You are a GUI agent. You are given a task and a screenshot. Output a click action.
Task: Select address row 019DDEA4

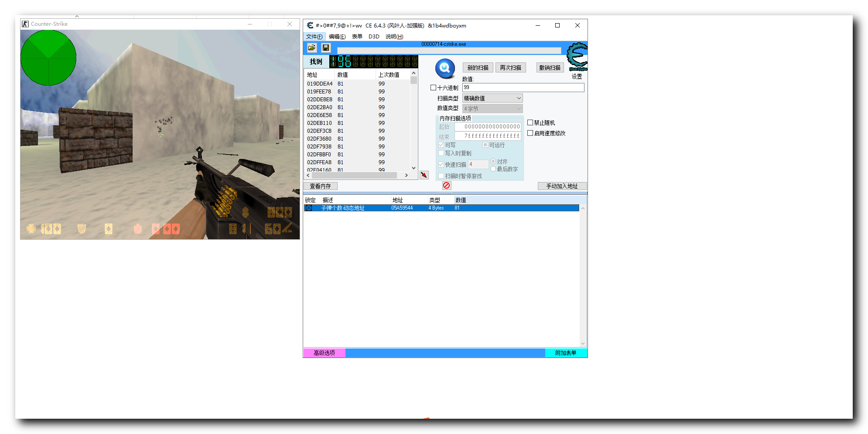tap(358, 84)
